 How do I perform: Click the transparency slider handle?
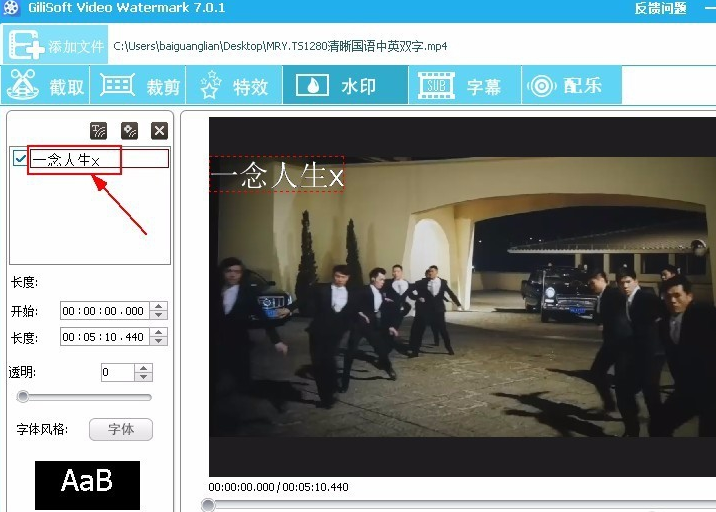[x=22, y=396]
